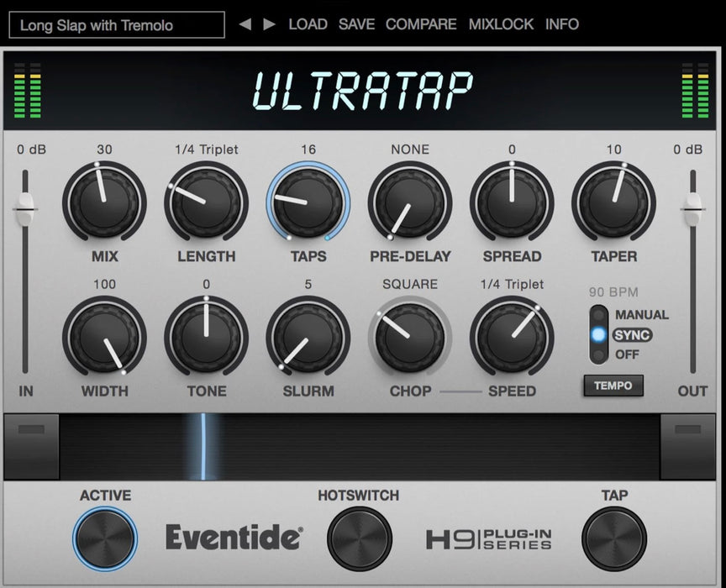Toggle the ACTIVE footswitch
Image resolution: width=726 pixels, height=588 pixels.
(x=105, y=538)
